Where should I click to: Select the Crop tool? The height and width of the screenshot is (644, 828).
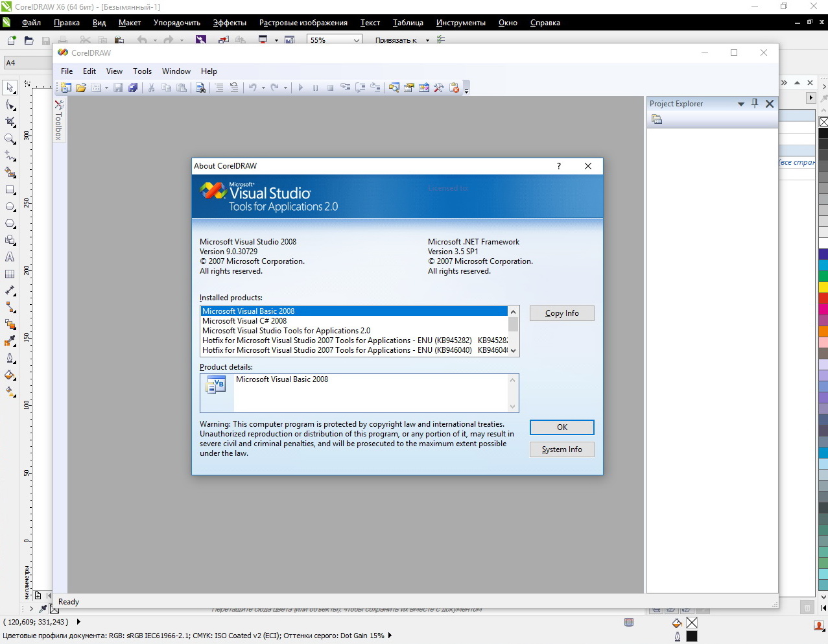pos(10,122)
